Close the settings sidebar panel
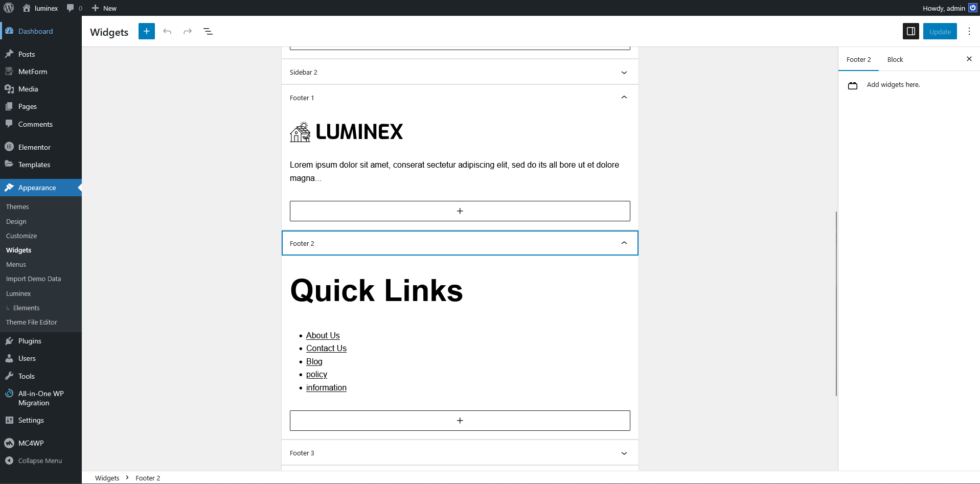Viewport: 980px width, 484px height. click(x=969, y=59)
